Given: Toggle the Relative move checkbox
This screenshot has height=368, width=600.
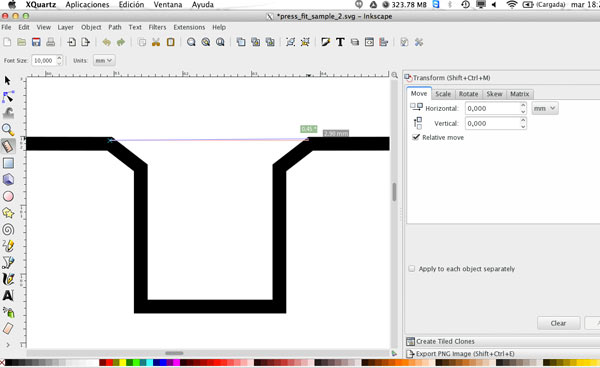Looking at the screenshot, I should (416, 137).
